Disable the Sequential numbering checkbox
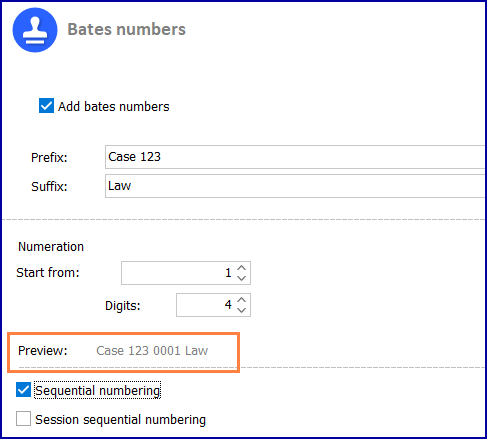The image size is (487, 439). 23,390
